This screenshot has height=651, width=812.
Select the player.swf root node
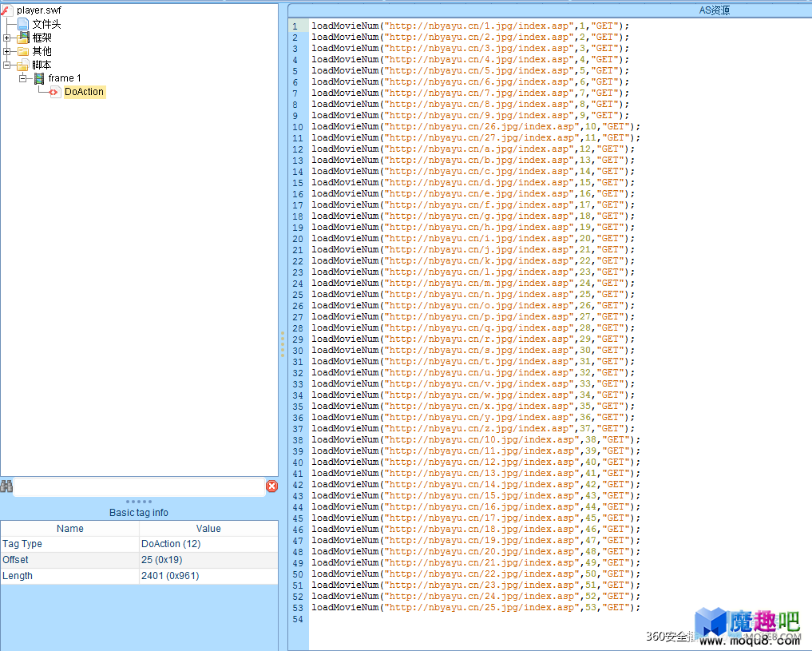(x=39, y=10)
